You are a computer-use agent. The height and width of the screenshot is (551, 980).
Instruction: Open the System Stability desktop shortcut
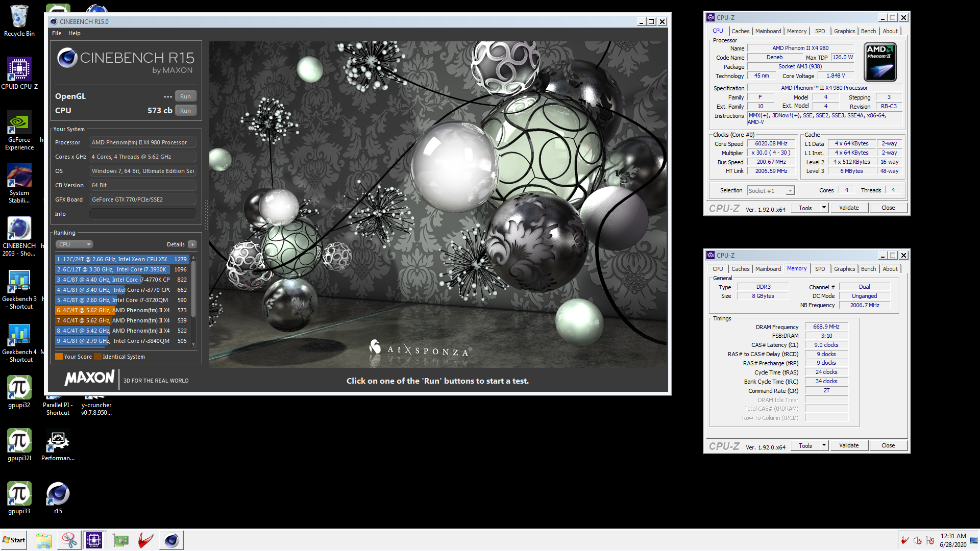19,183
